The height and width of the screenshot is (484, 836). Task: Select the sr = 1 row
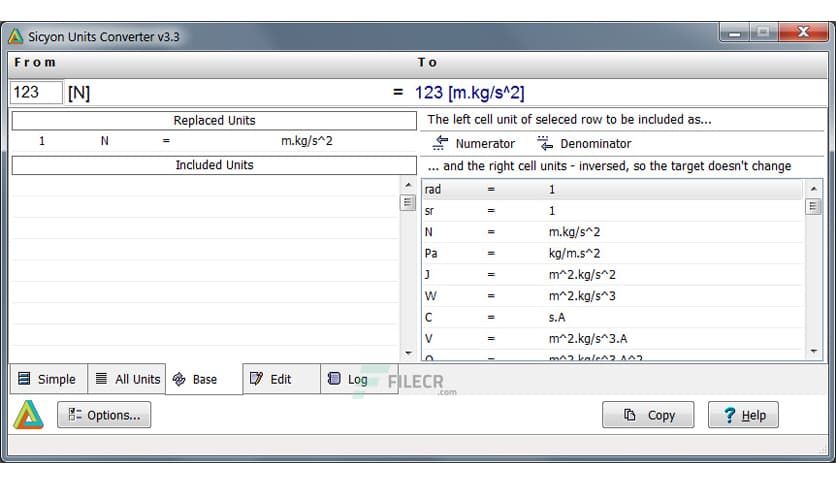pos(612,211)
